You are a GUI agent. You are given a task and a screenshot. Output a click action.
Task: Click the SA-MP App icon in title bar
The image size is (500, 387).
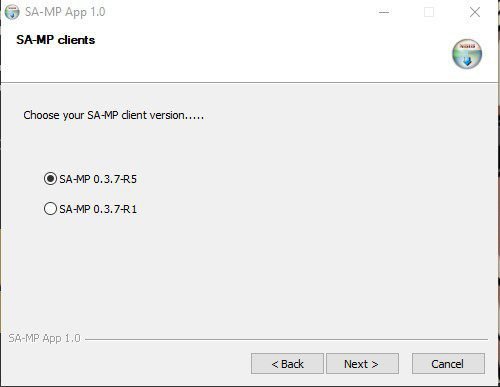click(12, 12)
